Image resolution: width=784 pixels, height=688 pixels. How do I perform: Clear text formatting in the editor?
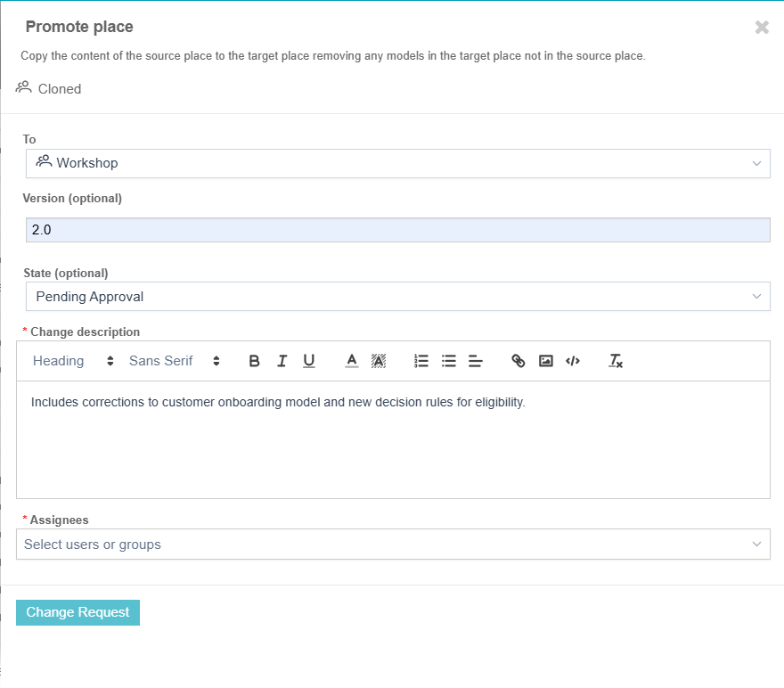pyautogui.click(x=616, y=361)
